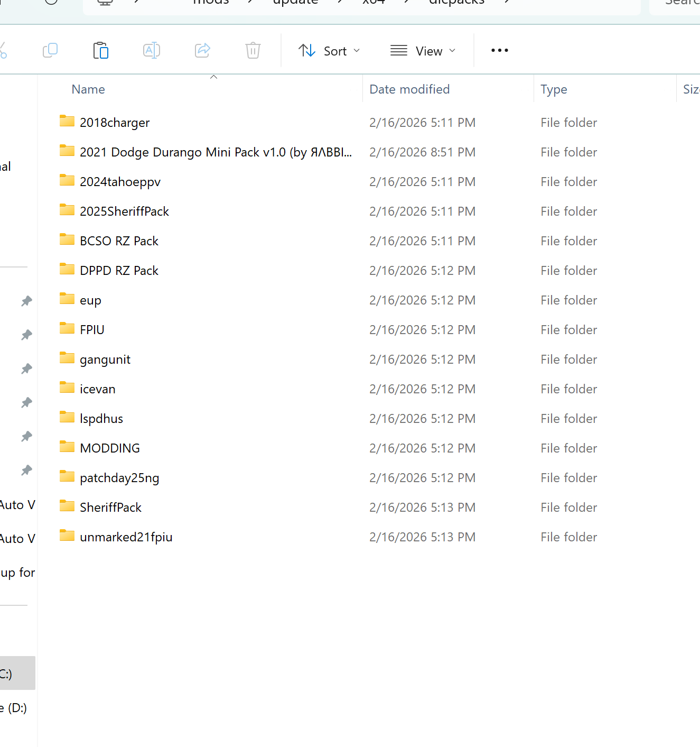The width and height of the screenshot is (700, 747).
Task: Select the MODDING folder
Action: 110,448
